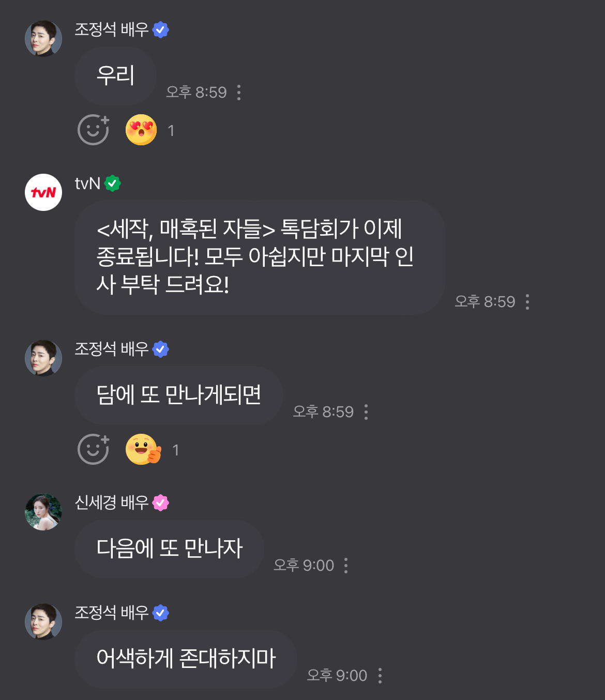Open more options for the 우리 message

tap(238, 92)
